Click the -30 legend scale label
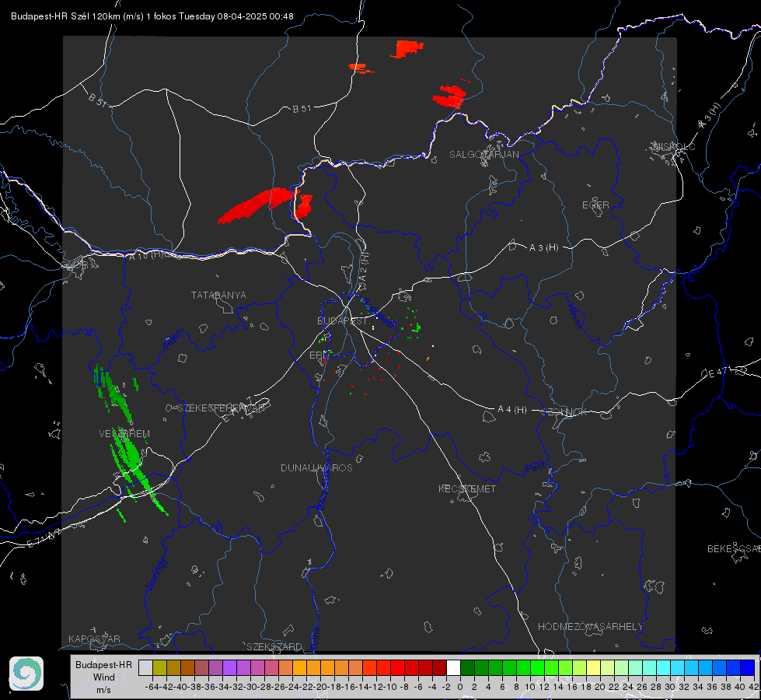Image resolution: width=761 pixels, height=700 pixels. pyautogui.click(x=250, y=687)
